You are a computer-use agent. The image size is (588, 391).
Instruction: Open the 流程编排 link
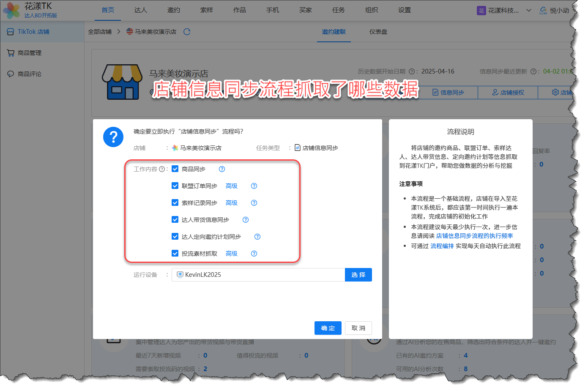[x=442, y=246]
